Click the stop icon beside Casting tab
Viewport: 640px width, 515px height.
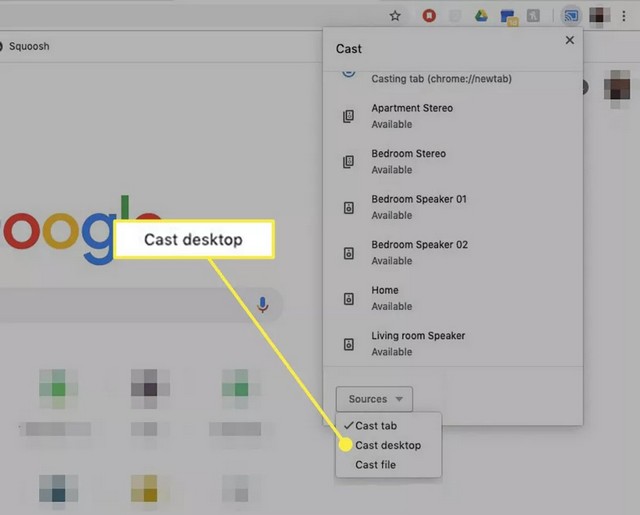(x=349, y=71)
